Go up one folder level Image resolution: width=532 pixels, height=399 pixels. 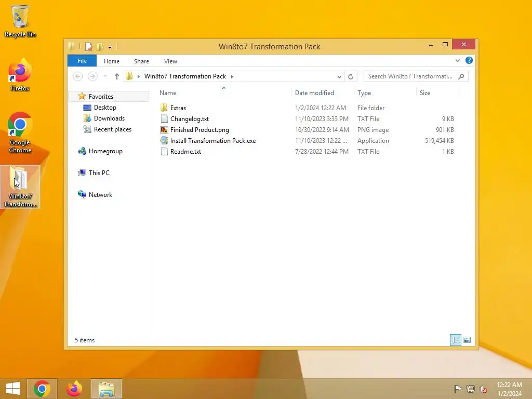tap(117, 76)
